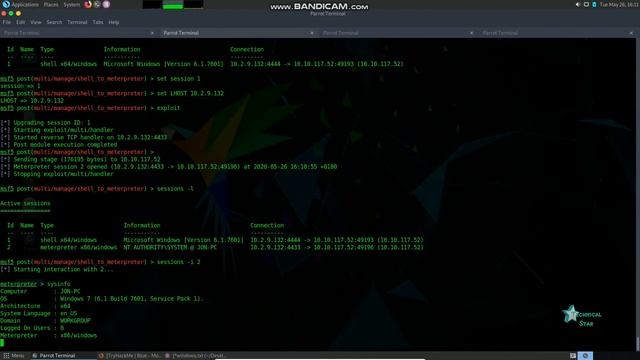640x360 pixels.
Task: Open the Edit menu
Action: (x=20, y=22)
